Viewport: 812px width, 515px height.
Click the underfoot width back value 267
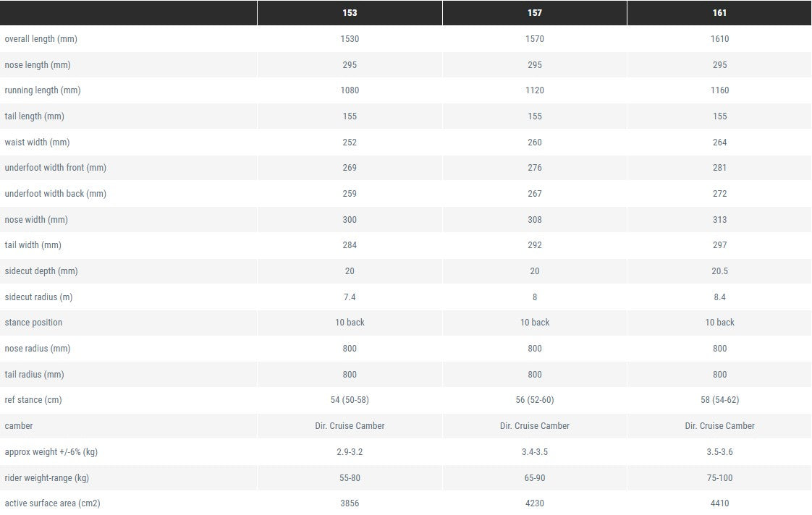535,194
